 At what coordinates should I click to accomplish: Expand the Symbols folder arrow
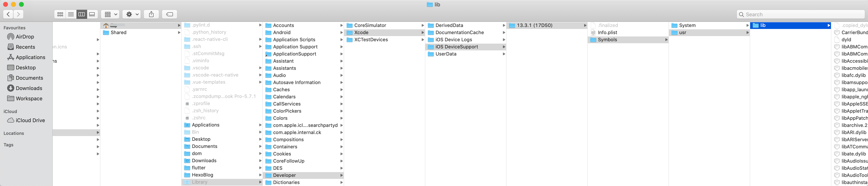pyautogui.click(x=666, y=40)
